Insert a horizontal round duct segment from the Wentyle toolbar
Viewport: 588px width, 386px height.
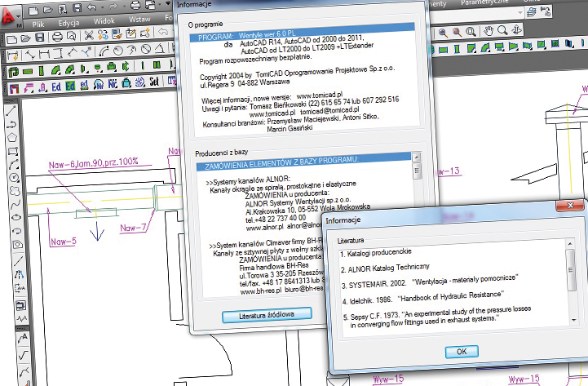pyautogui.click(x=28, y=71)
